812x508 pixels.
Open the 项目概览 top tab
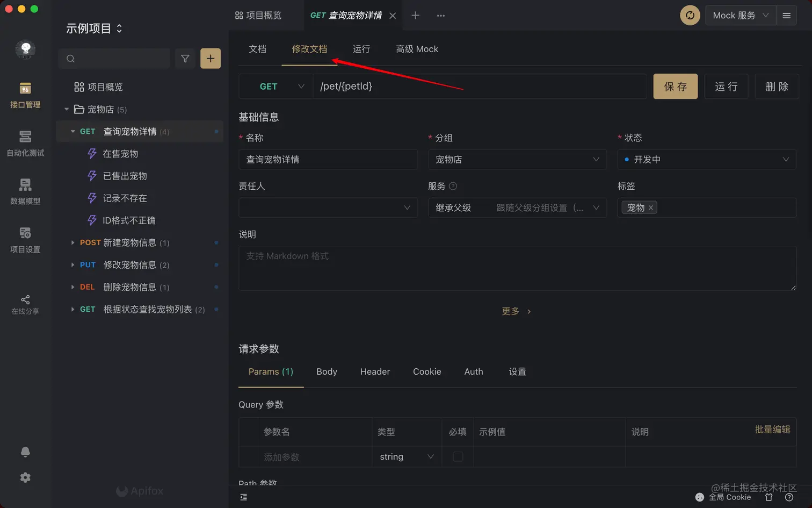point(258,16)
